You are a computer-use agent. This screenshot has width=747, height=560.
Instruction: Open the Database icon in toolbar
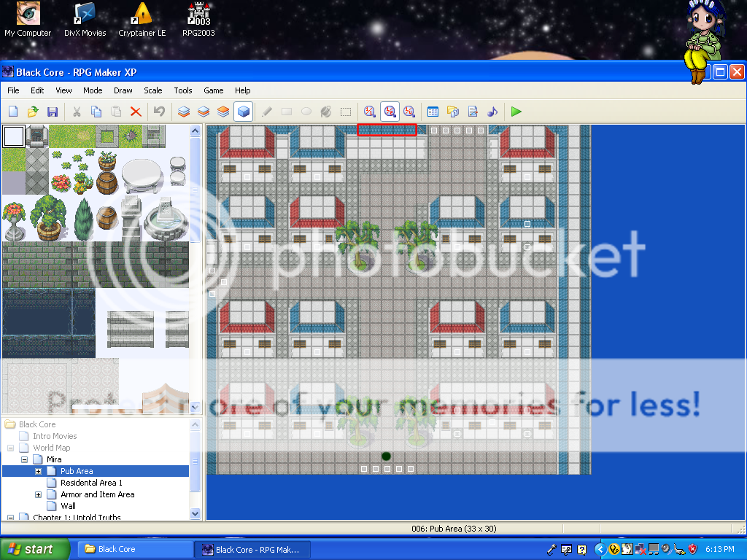433,112
